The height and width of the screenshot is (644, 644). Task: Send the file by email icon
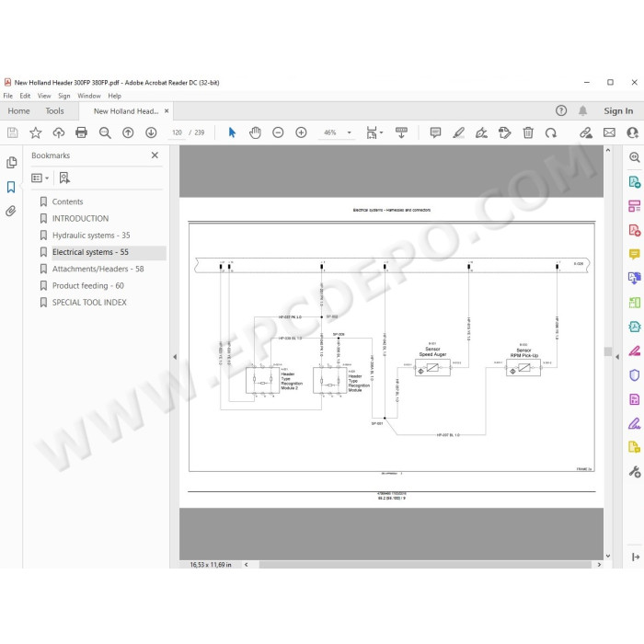coord(609,132)
